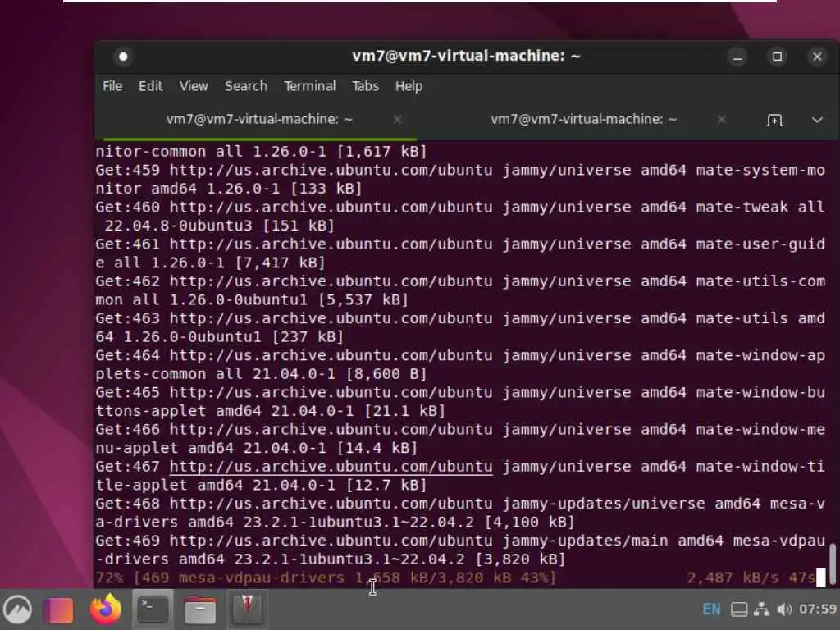Viewport: 840px width, 630px height.
Task: Expand the tab list dropdown arrow
Action: (817, 120)
